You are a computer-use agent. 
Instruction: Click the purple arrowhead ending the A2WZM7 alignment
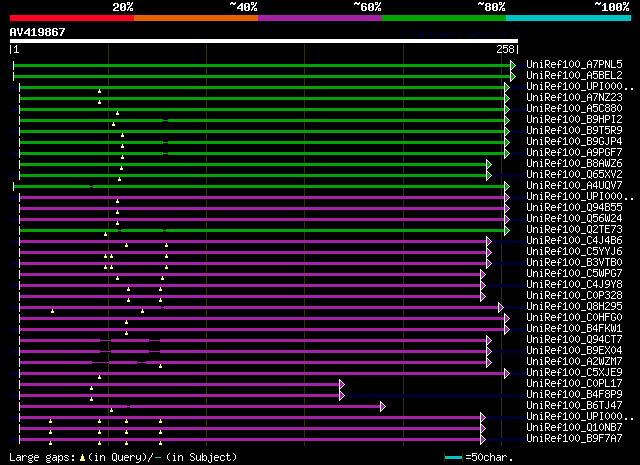point(489,363)
